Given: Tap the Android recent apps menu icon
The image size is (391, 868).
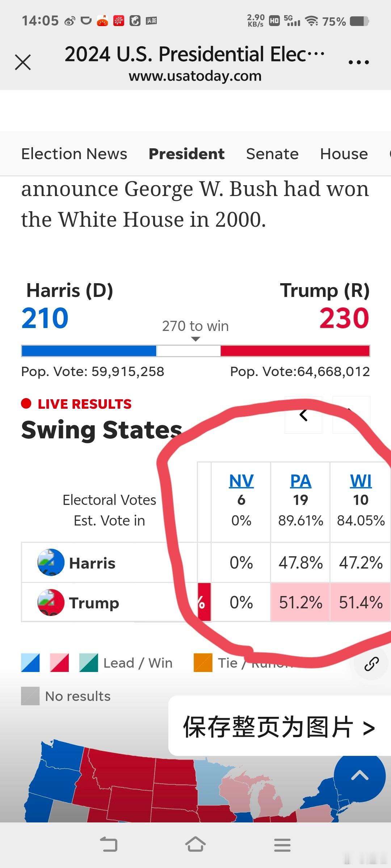Looking at the screenshot, I should coord(282,845).
